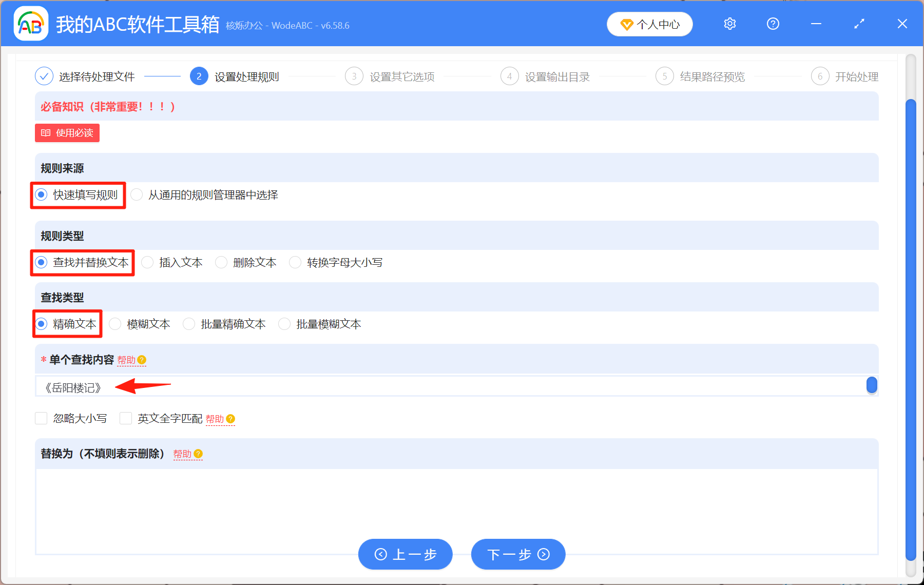
Task: Select the 模糊文本 search type
Action: [x=115, y=324]
